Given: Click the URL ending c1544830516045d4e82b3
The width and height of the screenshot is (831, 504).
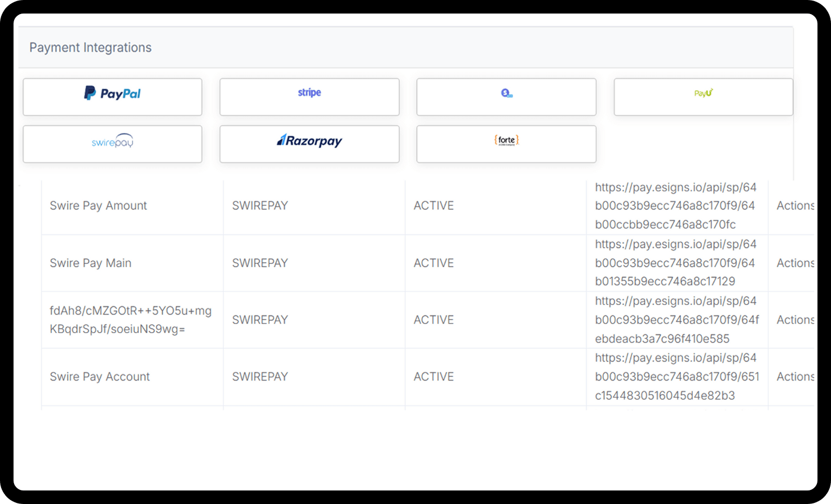Looking at the screenshot, I should [x=677, y=377].
